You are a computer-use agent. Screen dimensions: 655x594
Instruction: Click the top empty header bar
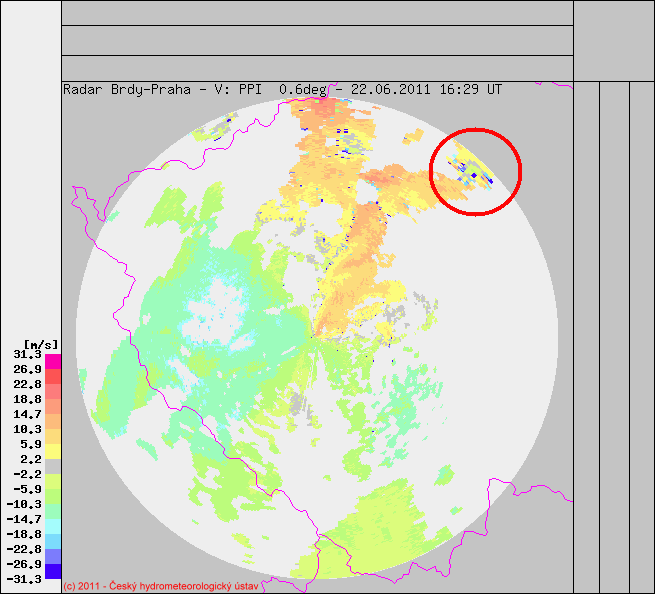coord(317,12)
